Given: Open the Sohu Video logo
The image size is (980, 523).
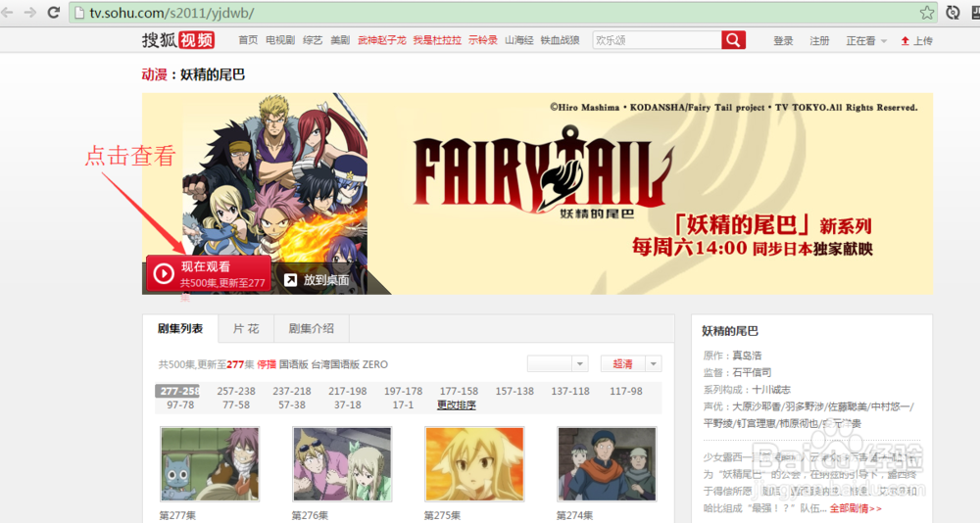Looking at the screenshot, I should coord(178,40).
